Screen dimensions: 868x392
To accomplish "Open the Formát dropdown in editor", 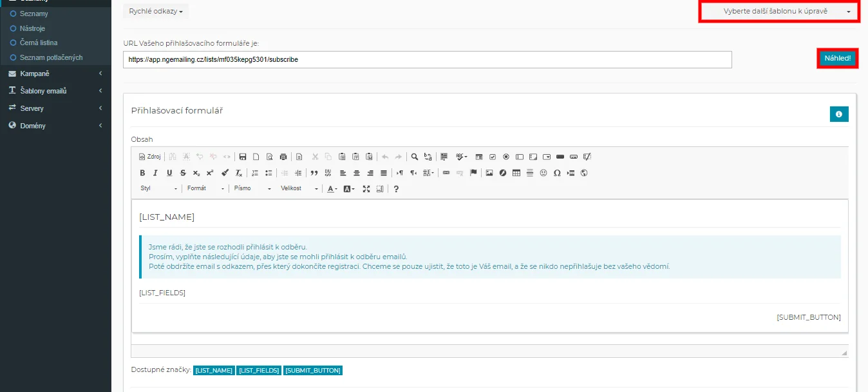I will pyautogui.click(x=205, y=189).
